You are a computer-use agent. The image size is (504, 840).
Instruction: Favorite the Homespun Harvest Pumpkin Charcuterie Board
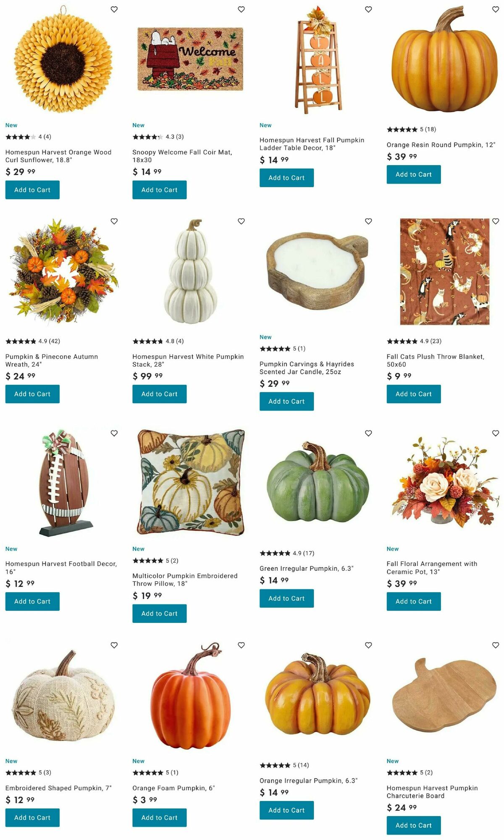496,645
